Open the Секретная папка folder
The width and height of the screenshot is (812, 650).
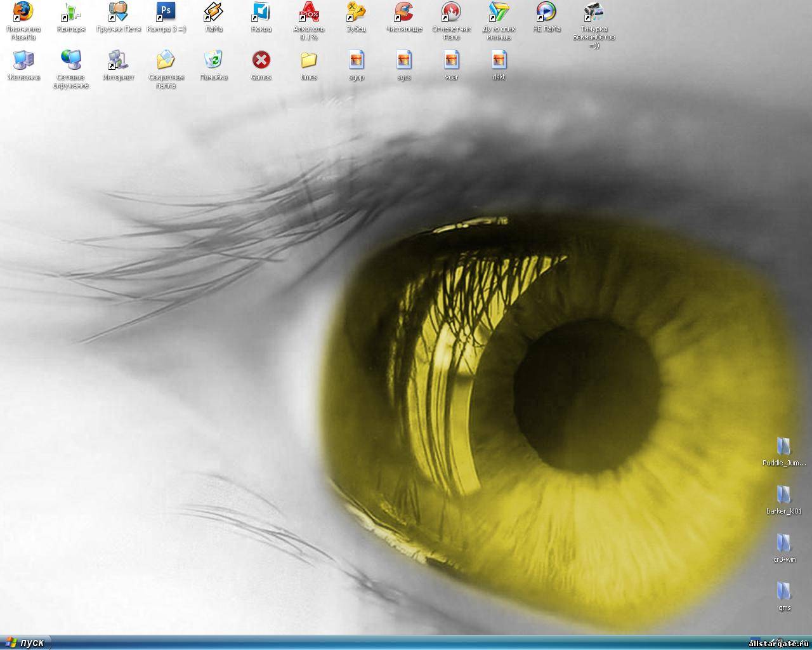[x=166, y=60]
